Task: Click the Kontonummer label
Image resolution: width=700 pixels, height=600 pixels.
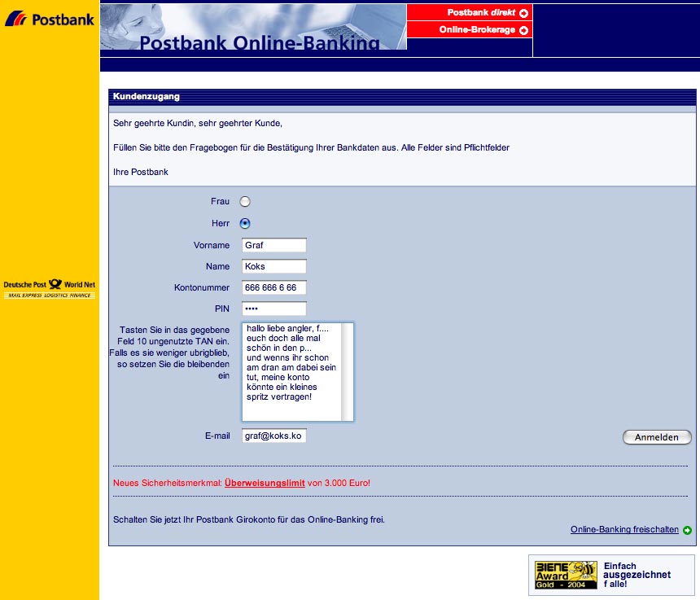Action: tap(202, 287)
